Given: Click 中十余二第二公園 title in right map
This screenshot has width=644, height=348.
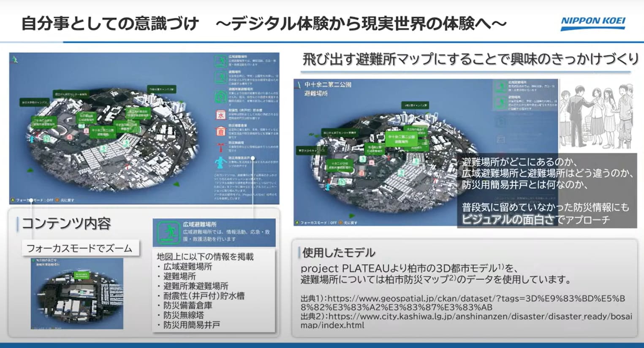Looking at the screenshot, I should (x=328, y=84).
